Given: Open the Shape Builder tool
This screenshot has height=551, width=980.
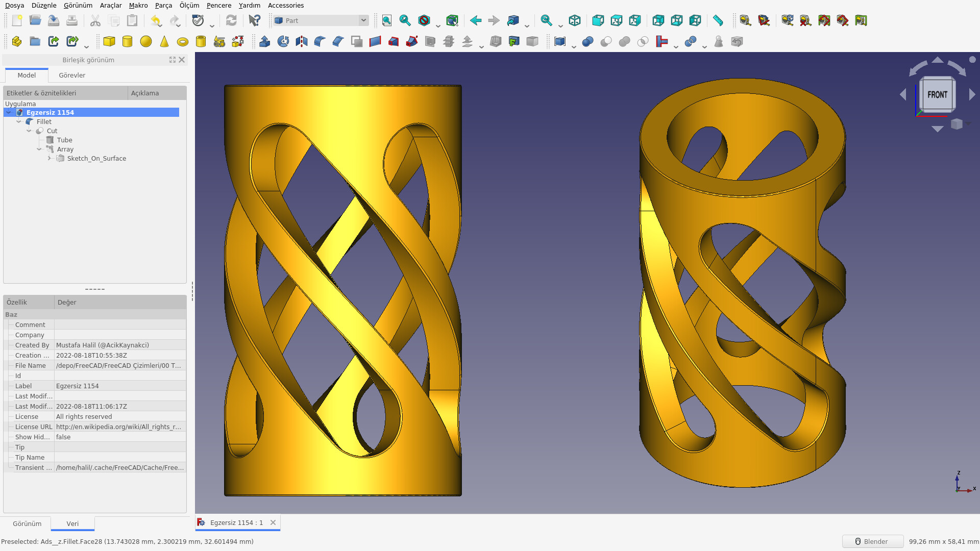Looking at the screenshot, I should 237,41.
